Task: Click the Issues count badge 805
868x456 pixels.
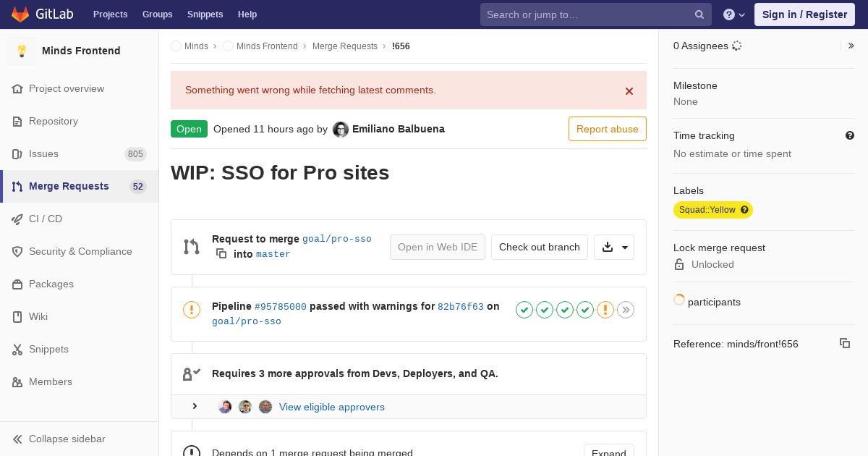Action: pyautogui.click(x=135, y=154)
